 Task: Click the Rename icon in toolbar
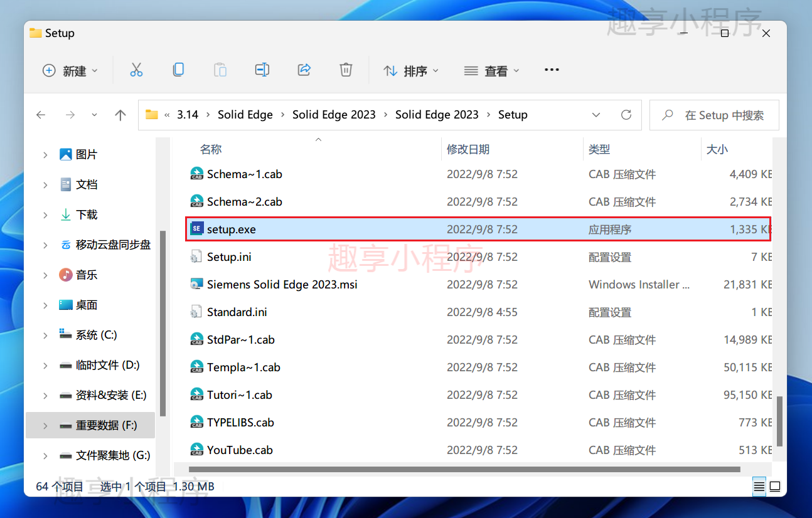click(262, 70)
